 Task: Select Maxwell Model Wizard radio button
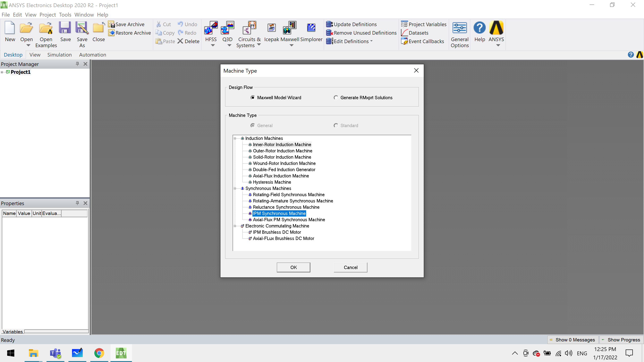pos(252,98)
